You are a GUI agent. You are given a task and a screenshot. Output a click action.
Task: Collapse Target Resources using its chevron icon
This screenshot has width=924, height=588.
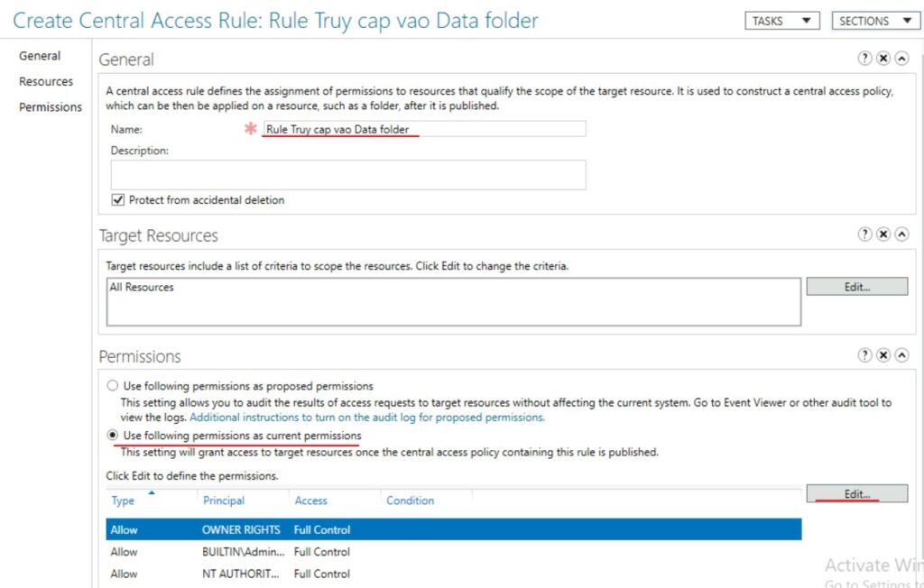click(x=901, y=234)
